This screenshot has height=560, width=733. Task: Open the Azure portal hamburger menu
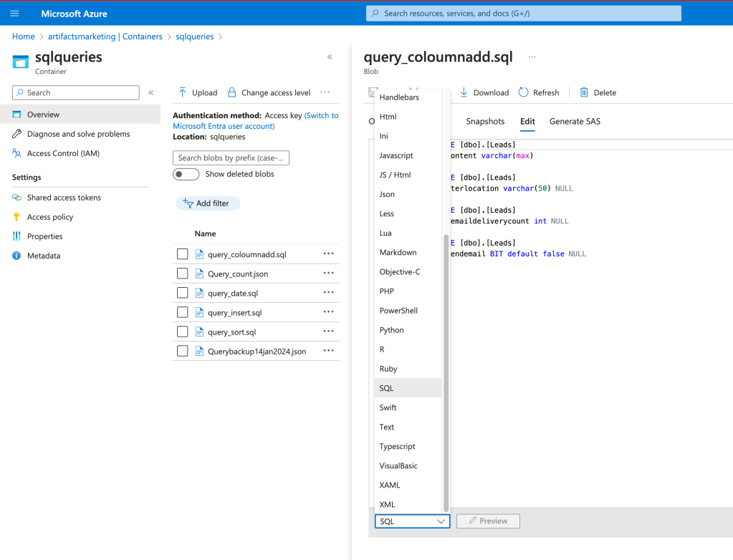pyautogui.click(x=14, y=14)
